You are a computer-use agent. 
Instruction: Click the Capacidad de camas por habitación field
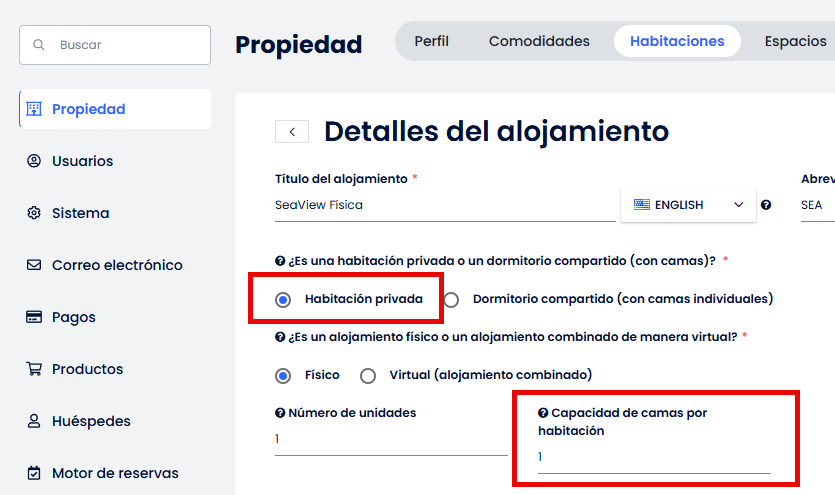654,458
